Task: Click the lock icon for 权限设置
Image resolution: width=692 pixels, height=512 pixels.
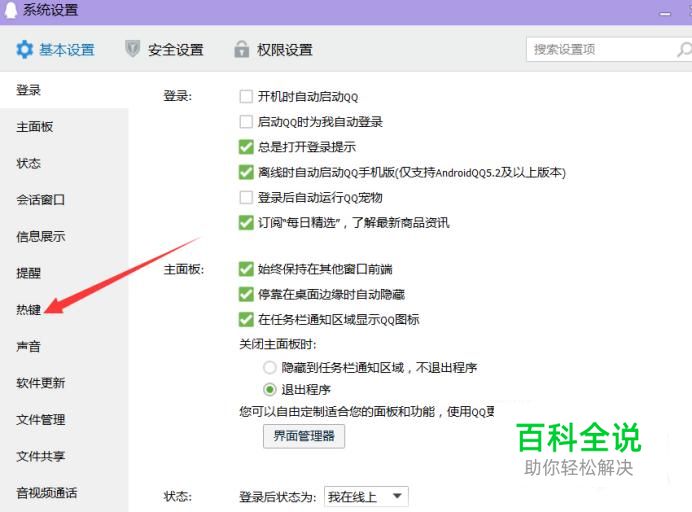Action: 241,49
